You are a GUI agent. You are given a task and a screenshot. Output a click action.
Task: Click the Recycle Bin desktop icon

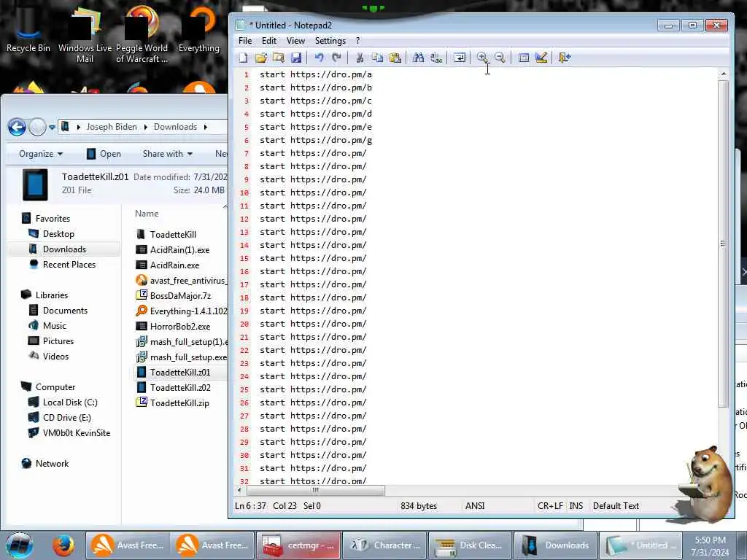tap(28, 31)
